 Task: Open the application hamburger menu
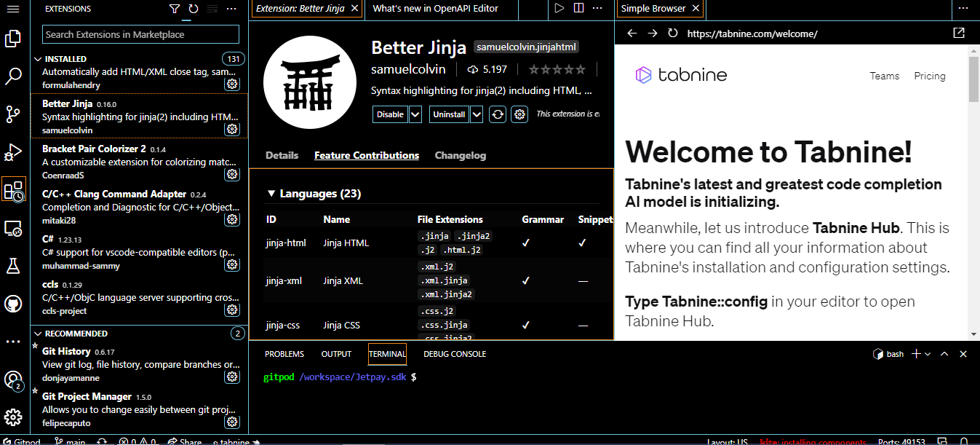(13, 9)
